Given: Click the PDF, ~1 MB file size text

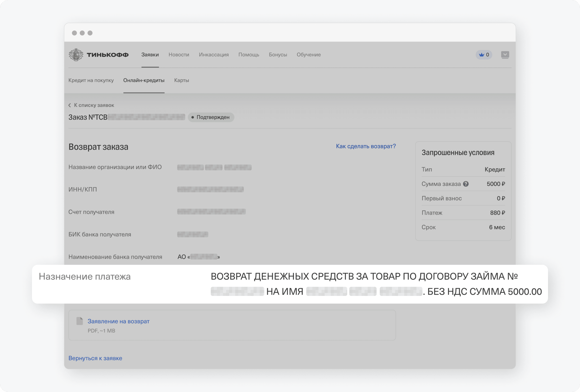Looking at the screenshot, I should [x=101, y=331].
